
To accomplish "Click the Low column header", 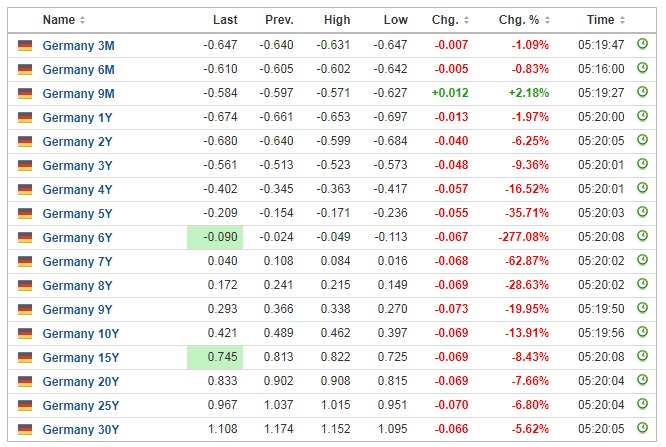I will [x=395, y=20].
